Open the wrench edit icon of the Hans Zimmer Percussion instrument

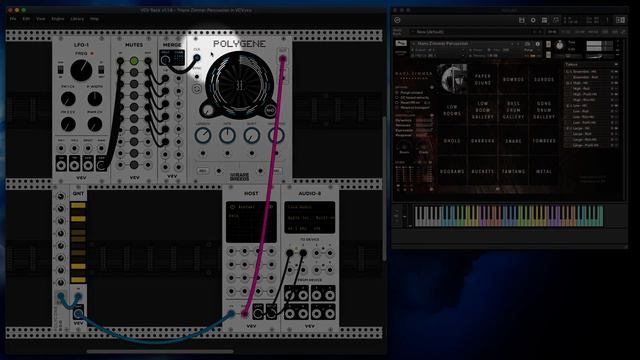click(401, 44)
